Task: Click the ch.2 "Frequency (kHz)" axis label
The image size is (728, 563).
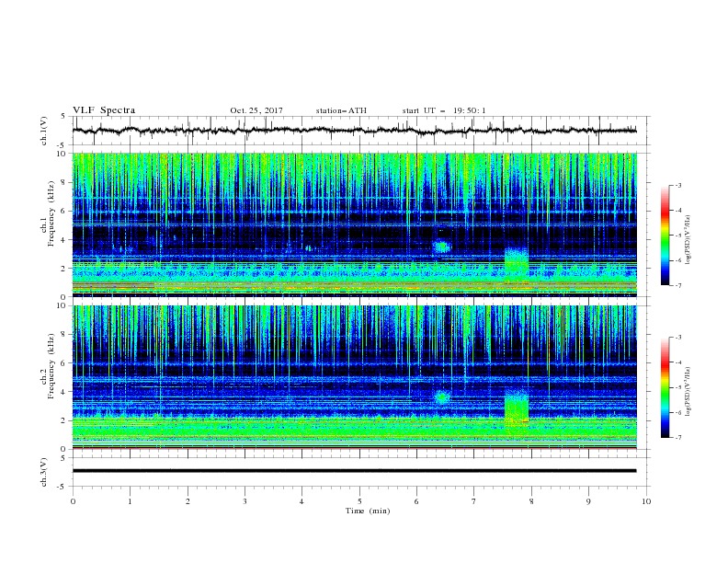Action: [51, 366]
